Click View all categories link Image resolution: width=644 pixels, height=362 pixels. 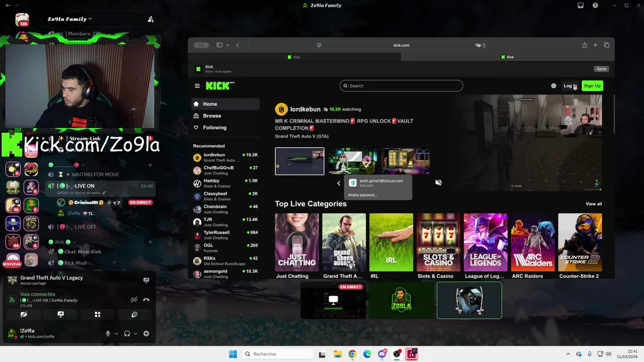click(594, 204)
